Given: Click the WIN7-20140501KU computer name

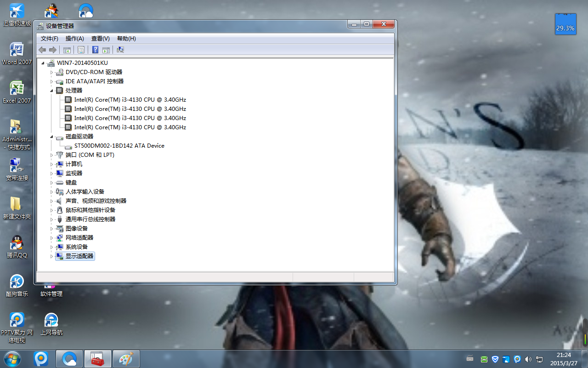Looking at the screenshot, I should (x=82, y=63).
